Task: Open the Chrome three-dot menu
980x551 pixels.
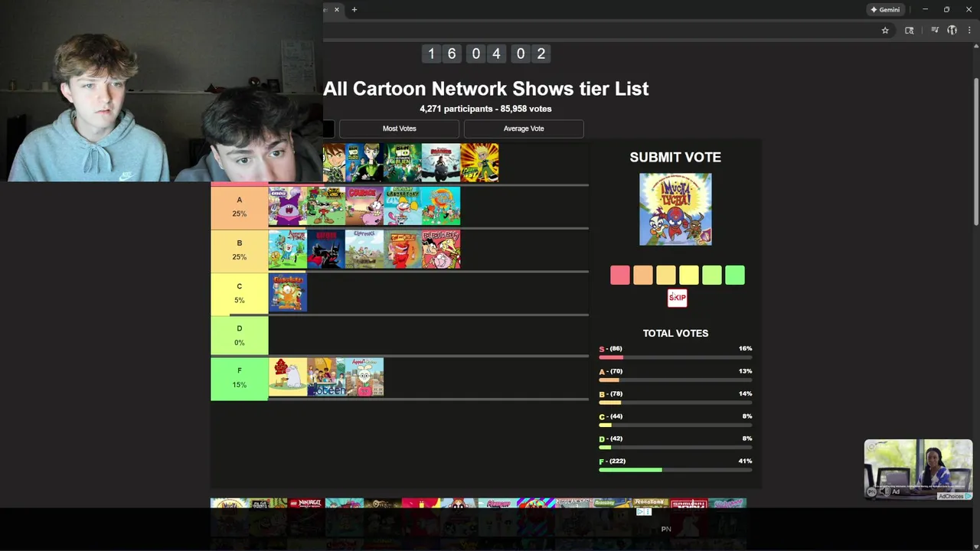Action: [x=969, y=31]
